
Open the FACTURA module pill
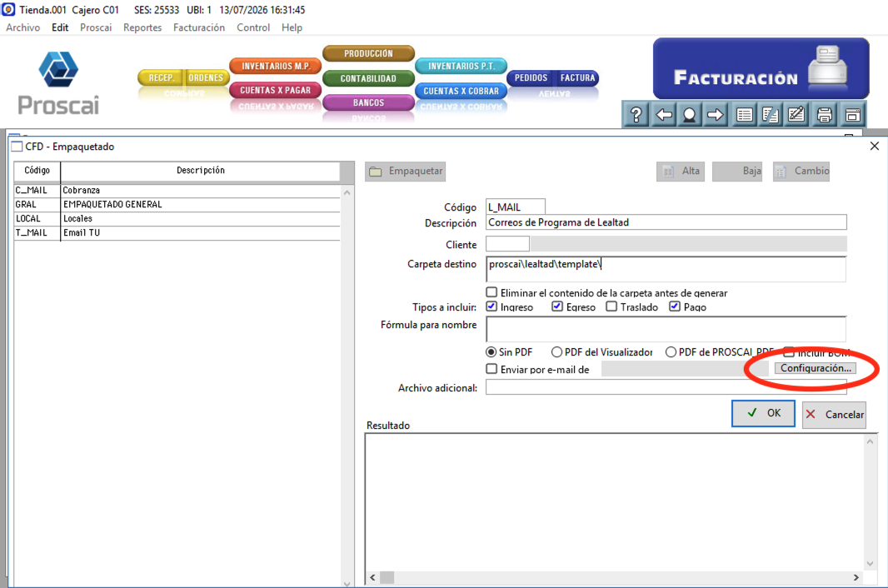[x=577, y=77]
